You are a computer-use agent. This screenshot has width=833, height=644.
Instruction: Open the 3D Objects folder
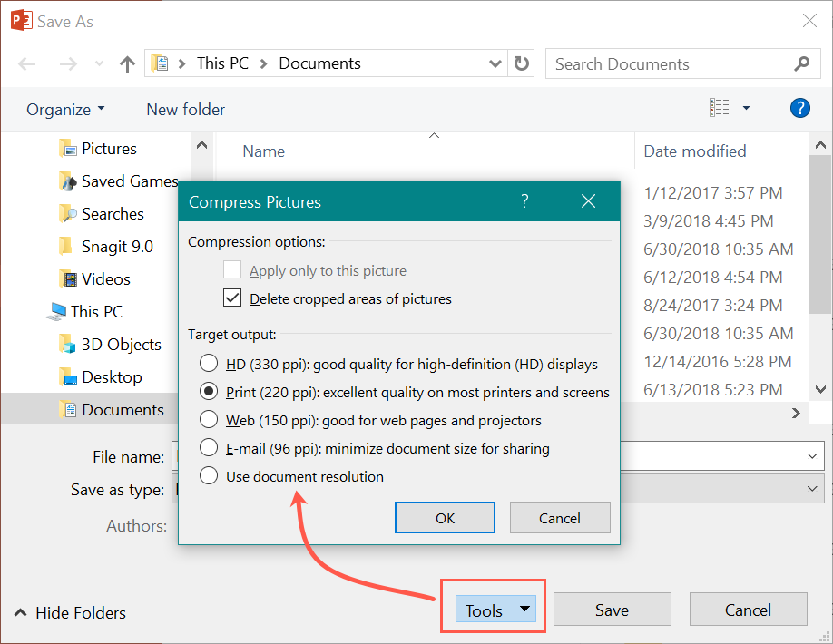click(121, 345)
